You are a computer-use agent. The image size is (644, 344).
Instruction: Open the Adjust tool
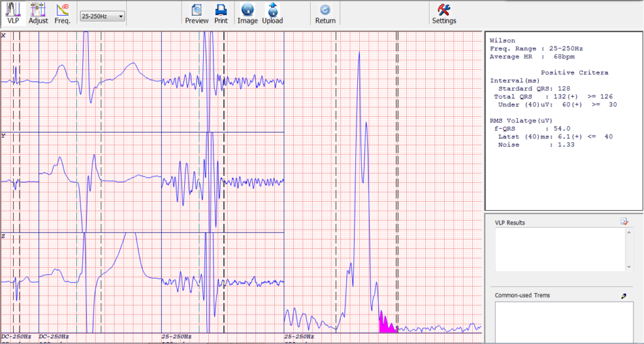click(38, 13)
